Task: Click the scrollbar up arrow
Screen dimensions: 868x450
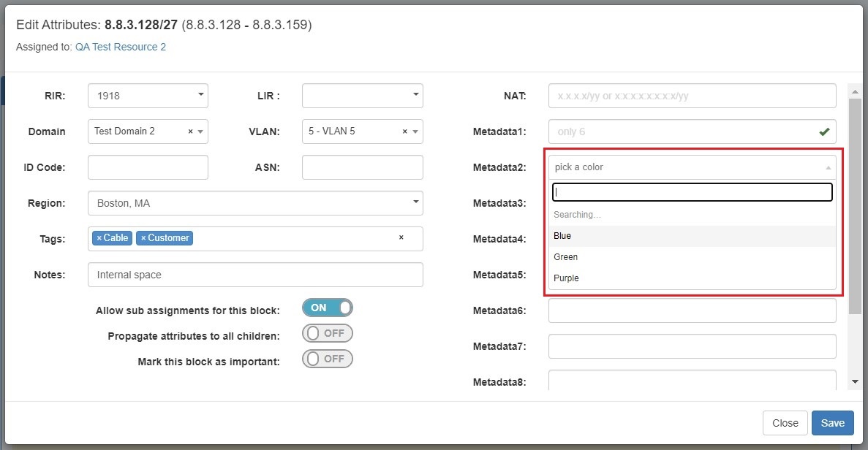Action: (855, 91)
